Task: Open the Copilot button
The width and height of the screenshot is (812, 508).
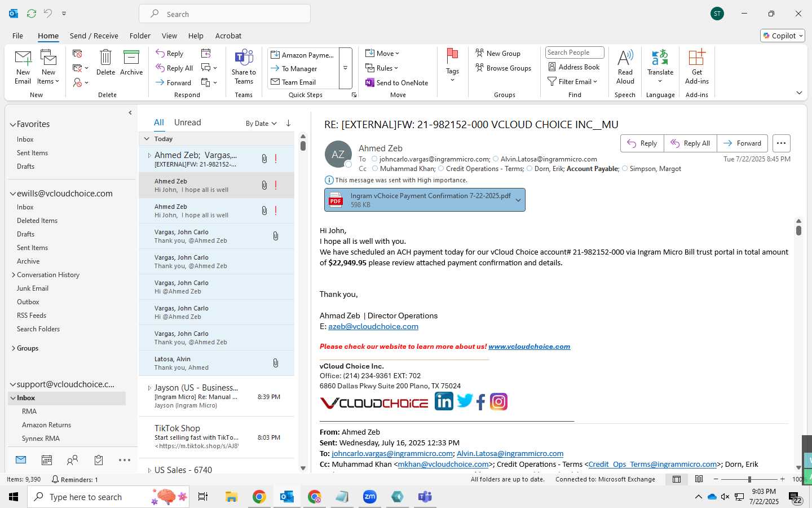Action: click(x=783, y=36)
